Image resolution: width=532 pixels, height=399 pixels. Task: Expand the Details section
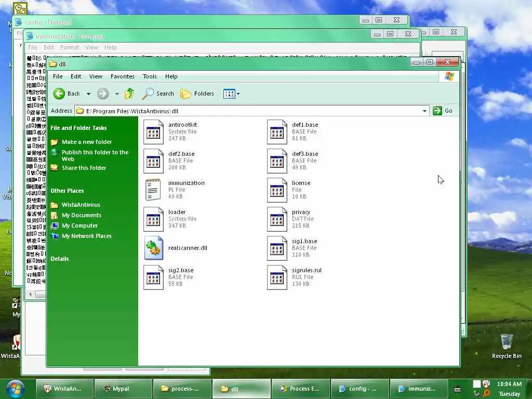(60, 259)
